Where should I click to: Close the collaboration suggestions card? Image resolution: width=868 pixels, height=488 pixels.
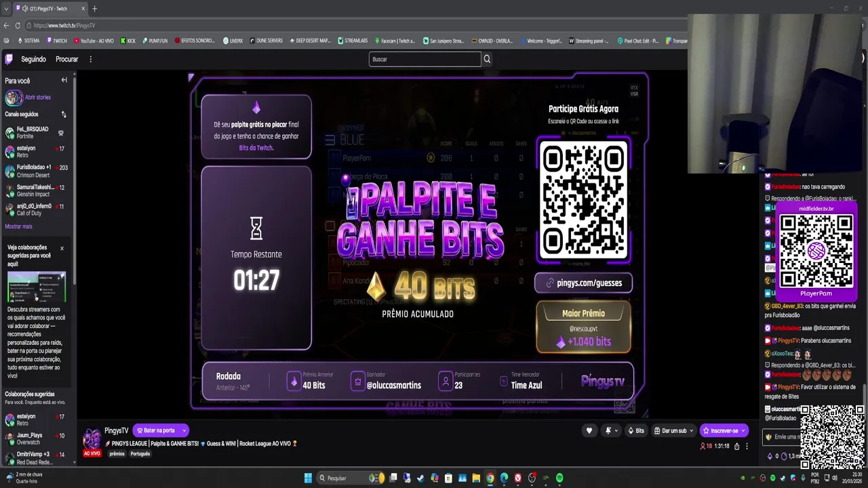[x=62, y=248]
